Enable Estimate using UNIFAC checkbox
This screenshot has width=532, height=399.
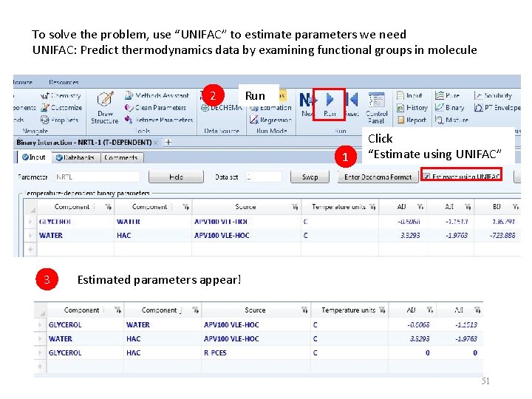426,177
